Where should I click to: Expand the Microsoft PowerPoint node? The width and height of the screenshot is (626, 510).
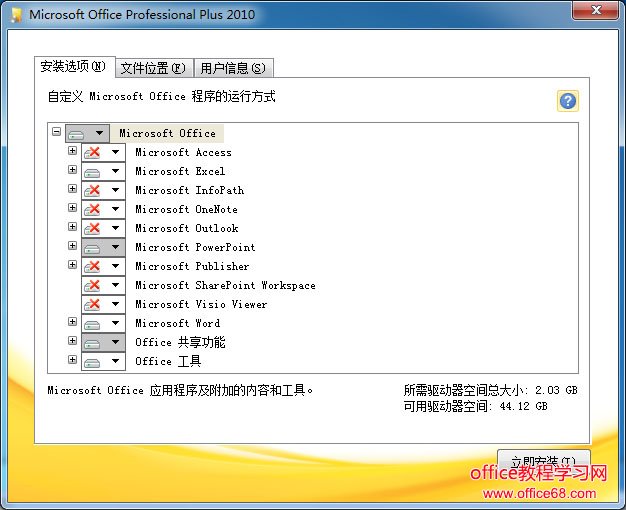coord(72,246)
